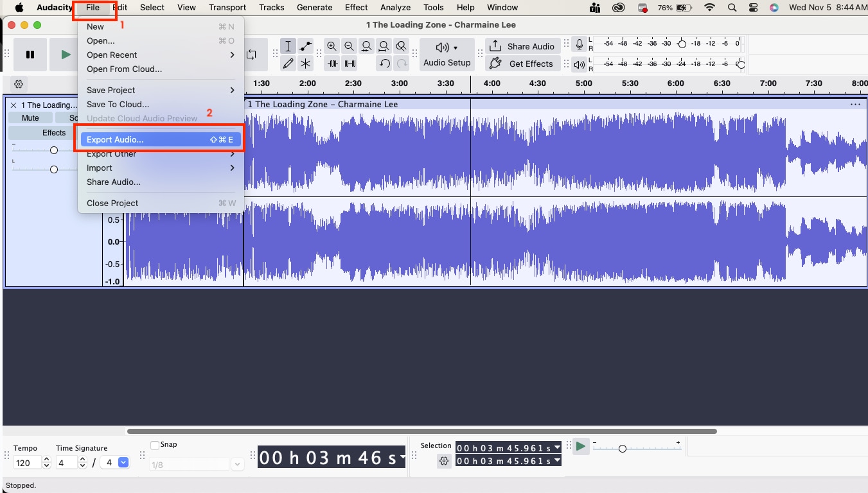Click the Undo icon
The image size is (868, 493).
point(384,63)
